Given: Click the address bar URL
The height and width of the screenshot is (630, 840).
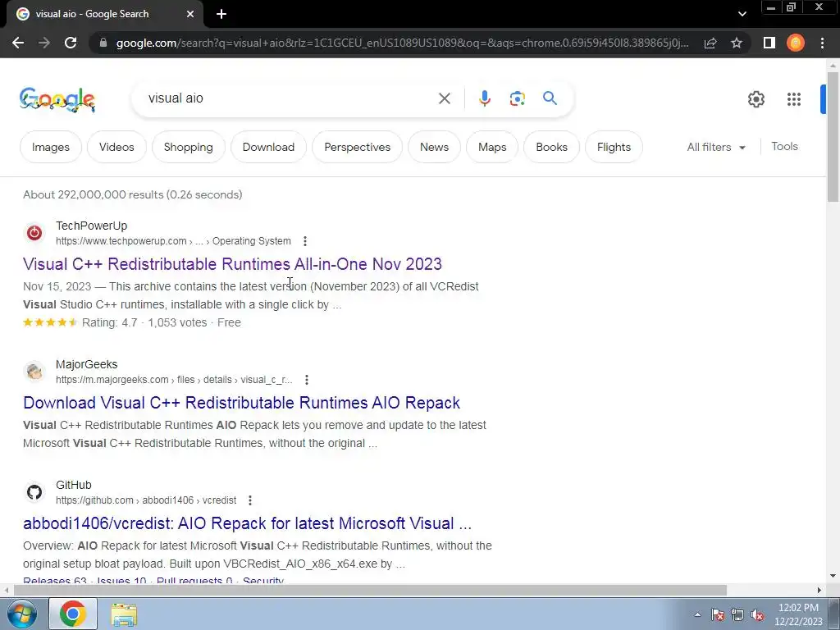Looking at the screenshot, I should pyautogui.click(x=402, y=43).
